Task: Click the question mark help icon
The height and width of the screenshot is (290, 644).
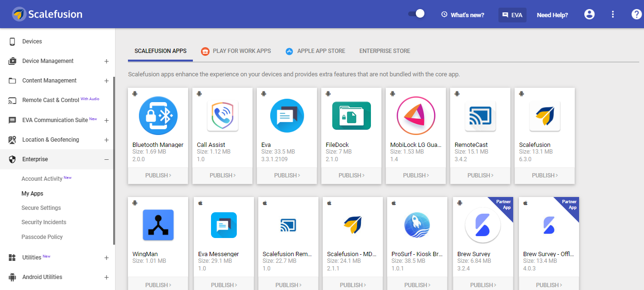Action: click(636, 14)
